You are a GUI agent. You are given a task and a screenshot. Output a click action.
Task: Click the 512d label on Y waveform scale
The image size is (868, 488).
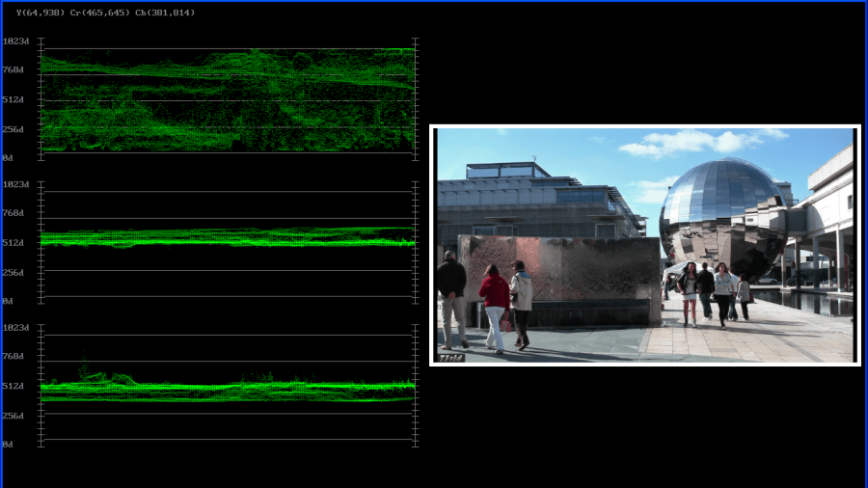point(14,99)
